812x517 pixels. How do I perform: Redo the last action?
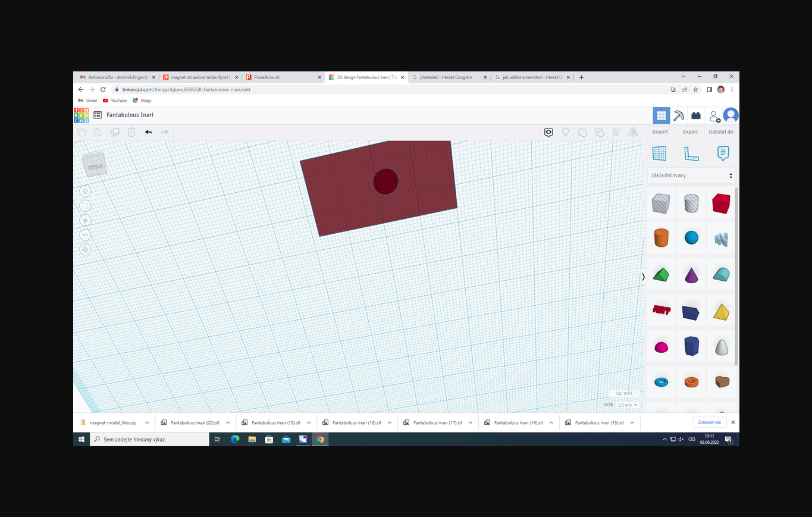pyautogui.click(x=165, y=132)
